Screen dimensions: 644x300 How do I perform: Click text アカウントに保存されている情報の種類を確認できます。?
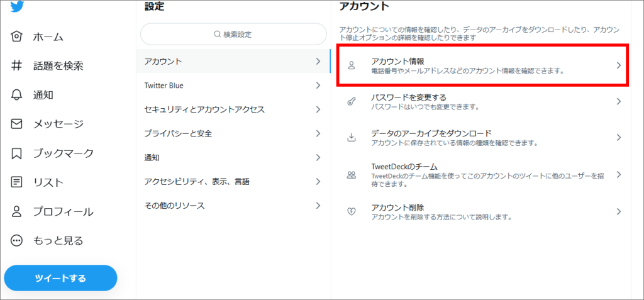click(454, 143)
